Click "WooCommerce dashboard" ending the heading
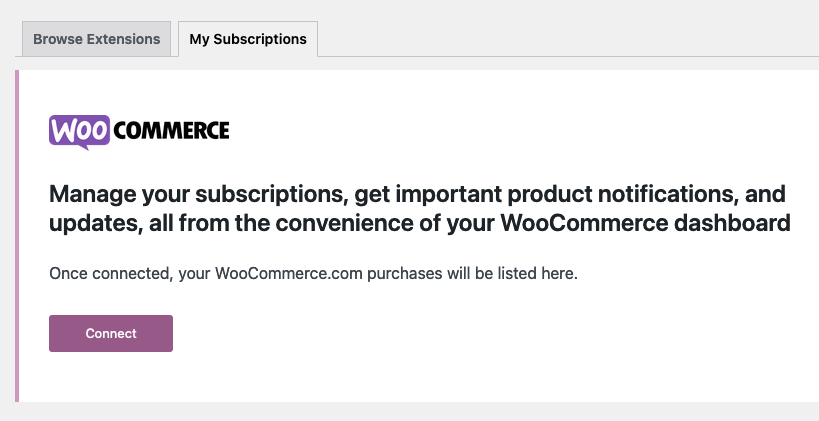The height and width of the screenshot is (421, 819). pyautogui.click(x=646, y=224)
